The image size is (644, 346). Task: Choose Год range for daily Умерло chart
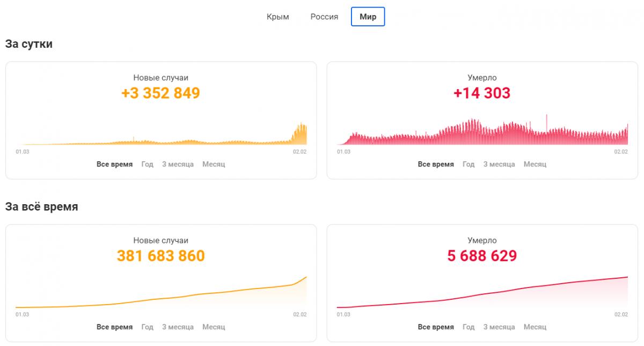tap(469, 164)
